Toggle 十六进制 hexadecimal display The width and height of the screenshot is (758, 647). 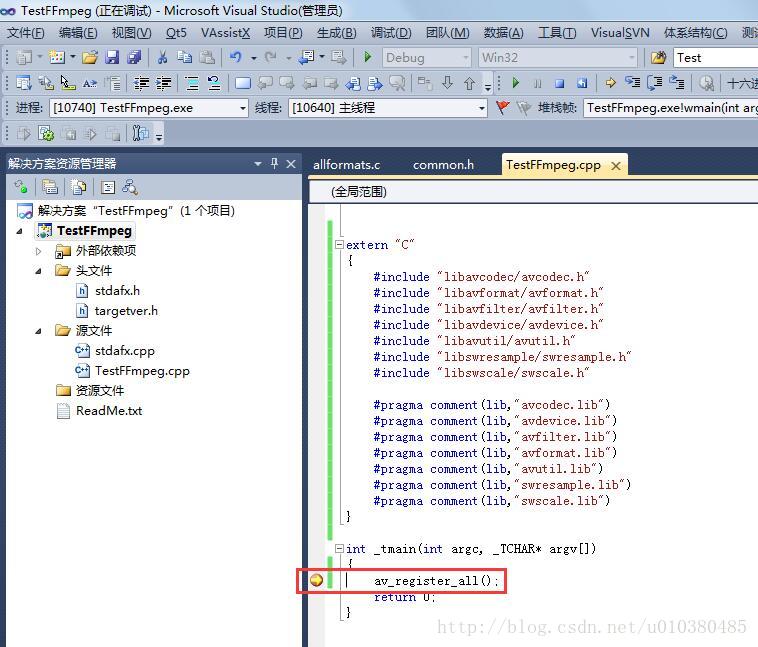tap(743, 84)
